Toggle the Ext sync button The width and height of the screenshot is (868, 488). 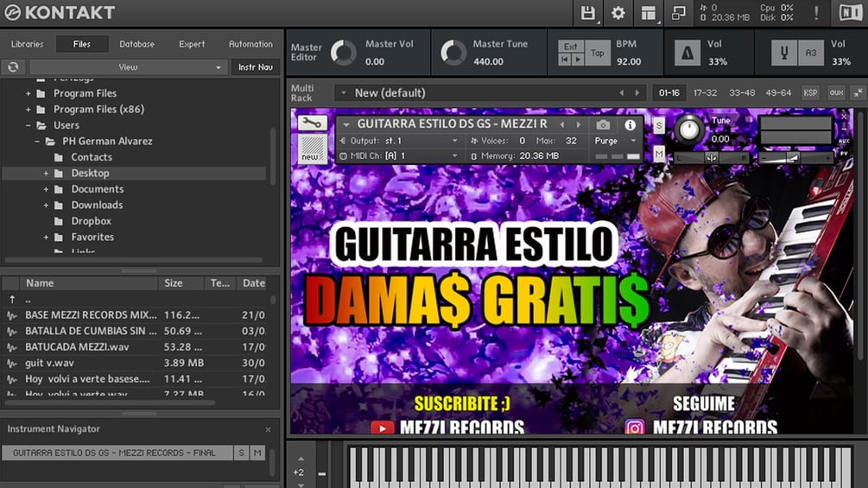[570, 47]
